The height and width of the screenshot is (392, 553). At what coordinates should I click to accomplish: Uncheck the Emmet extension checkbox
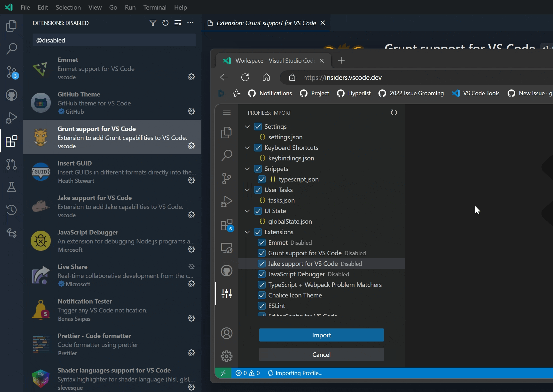(x=262, y=242)
